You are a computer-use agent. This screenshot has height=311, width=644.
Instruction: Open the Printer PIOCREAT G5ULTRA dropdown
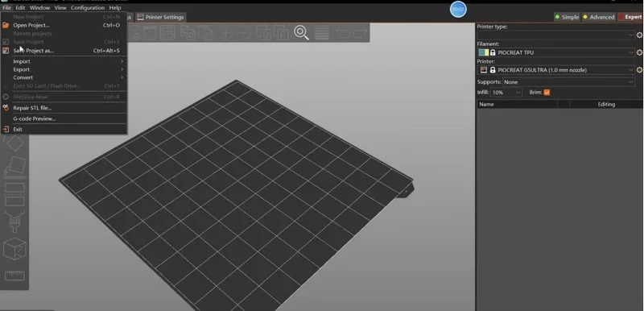(x=555, y=70)
